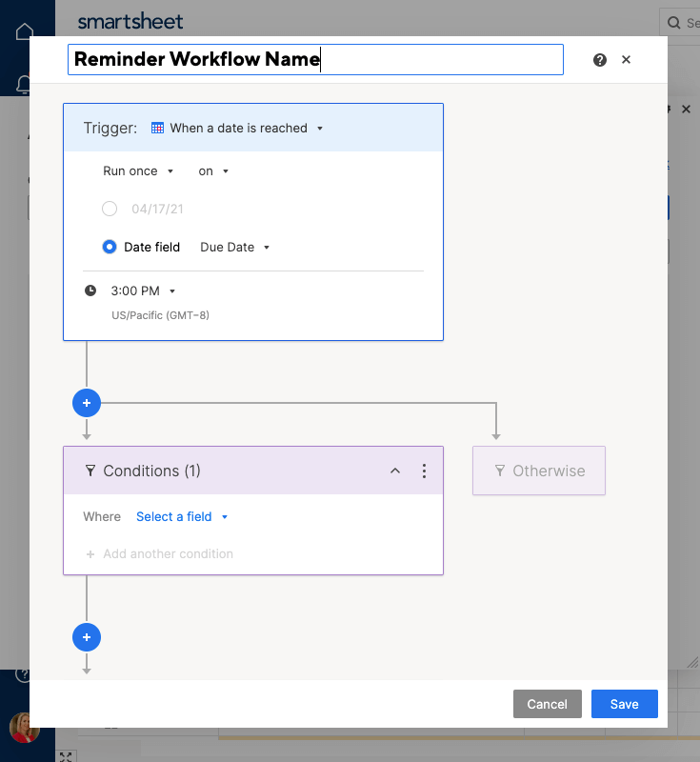This screenshot has width=700, height=762.
Task: Click the clock icon beside 3:00 PM
Action: 90,291
